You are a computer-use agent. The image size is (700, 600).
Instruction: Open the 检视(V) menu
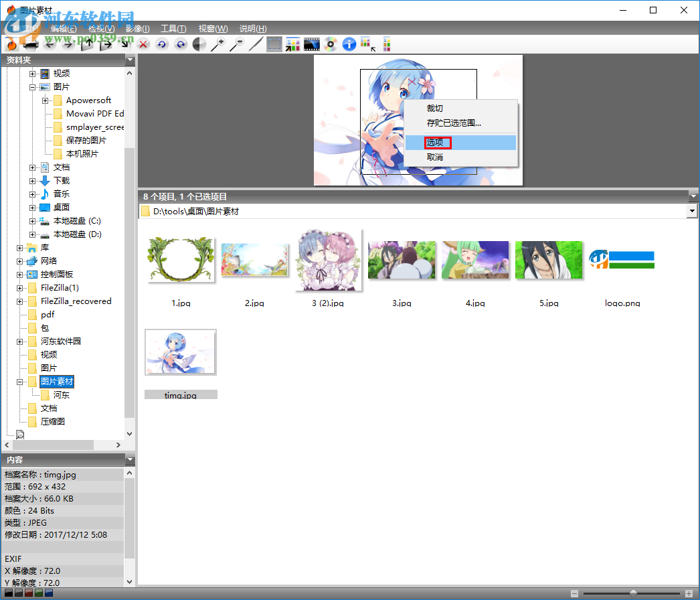coord(101,29)
